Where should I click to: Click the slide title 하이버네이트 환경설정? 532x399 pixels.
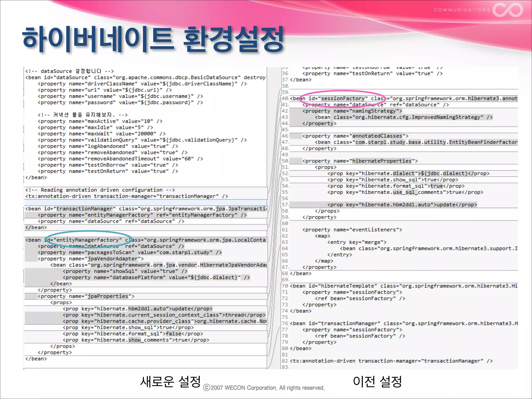click(153, 39)
